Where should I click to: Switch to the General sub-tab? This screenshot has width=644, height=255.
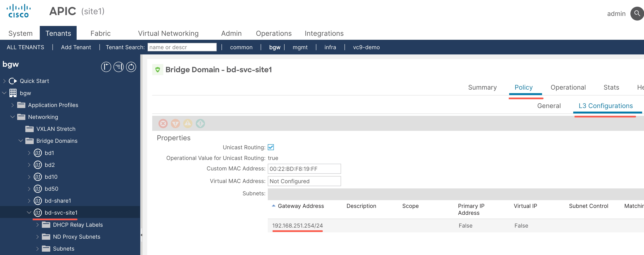coord(549,106)
